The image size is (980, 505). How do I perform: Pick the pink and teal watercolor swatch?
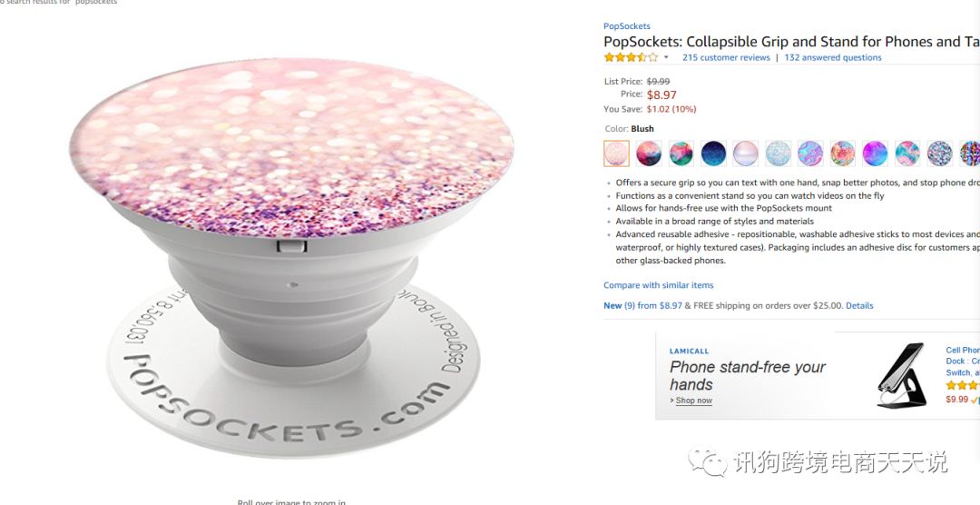pyautogui.click(x=681, y=153)
